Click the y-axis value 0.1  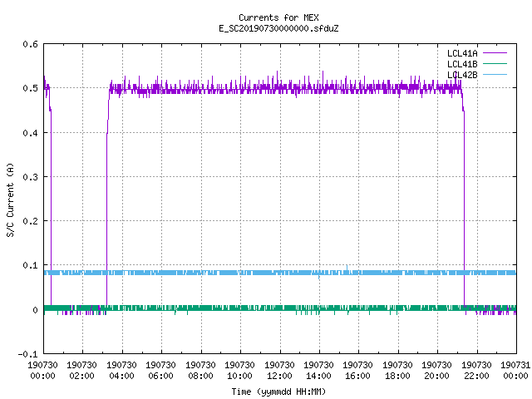point(30,265)
